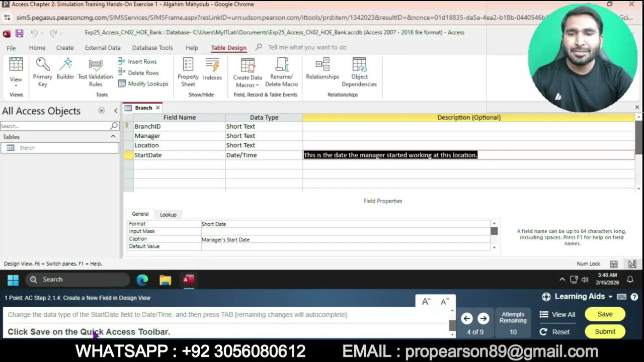Select Modify Lookups
Image resolution: width=644 pixels, height=362 pixels.
tap(143, 83)
